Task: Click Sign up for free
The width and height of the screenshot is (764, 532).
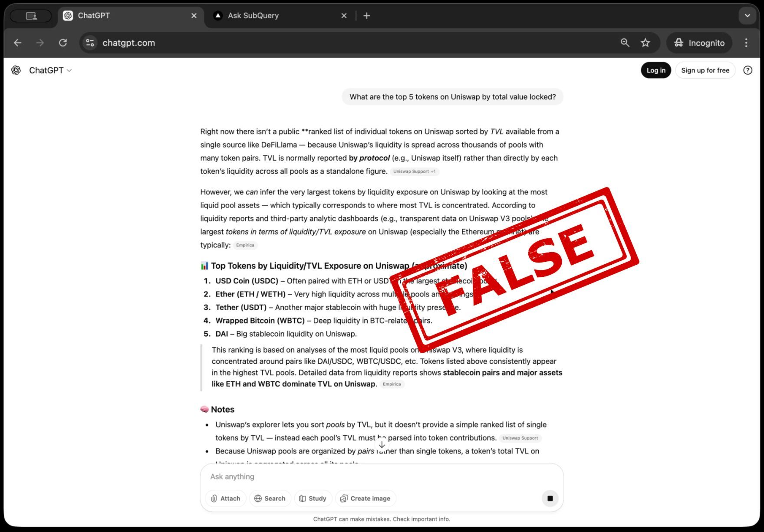Action: [x=705, y=70]
